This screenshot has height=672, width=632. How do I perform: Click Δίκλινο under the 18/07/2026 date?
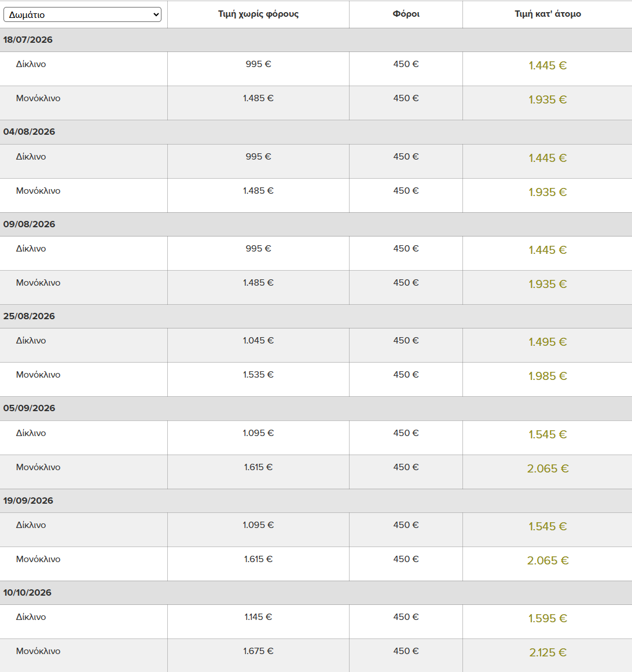31,64
